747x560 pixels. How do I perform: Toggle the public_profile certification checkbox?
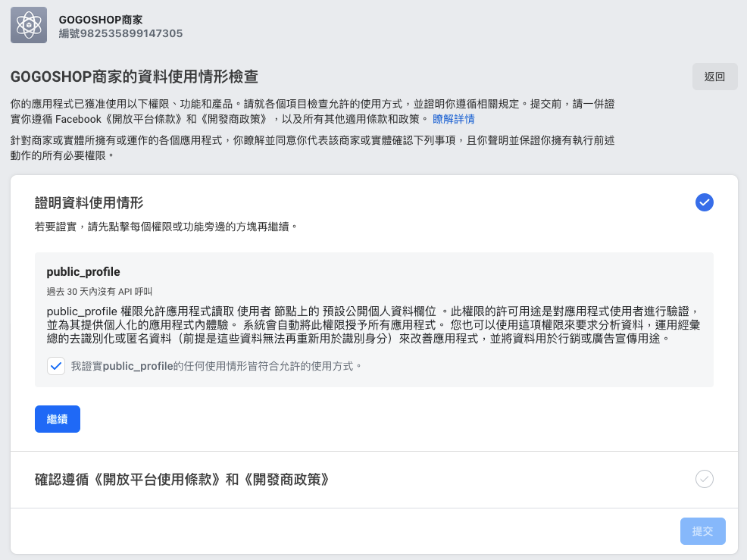coord(56,366)
